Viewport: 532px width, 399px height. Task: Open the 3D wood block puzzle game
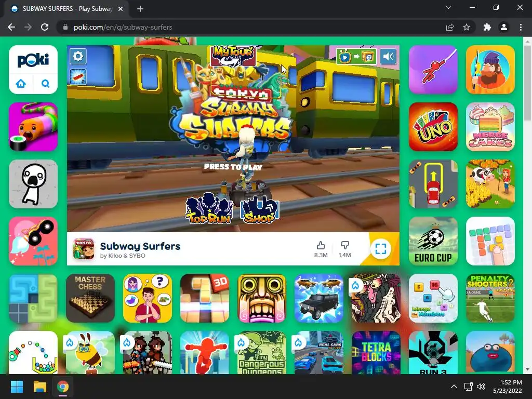coord(205,298)
